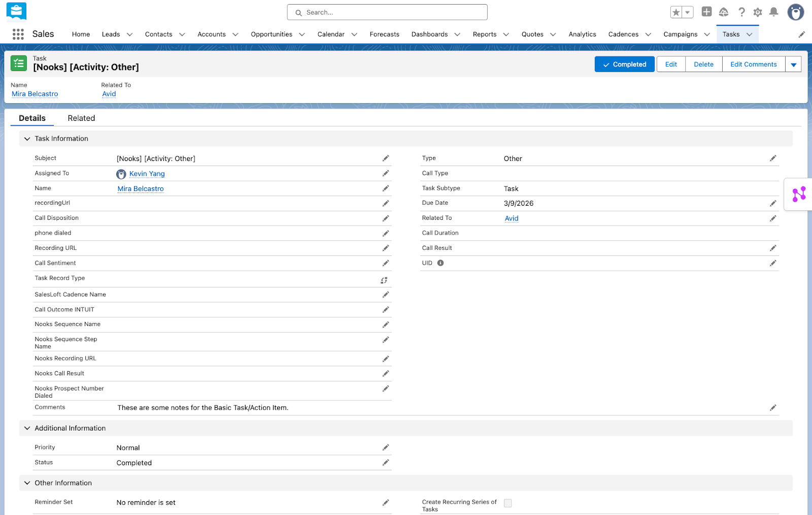Open the more actions dropdown arrow

point(793,65)
